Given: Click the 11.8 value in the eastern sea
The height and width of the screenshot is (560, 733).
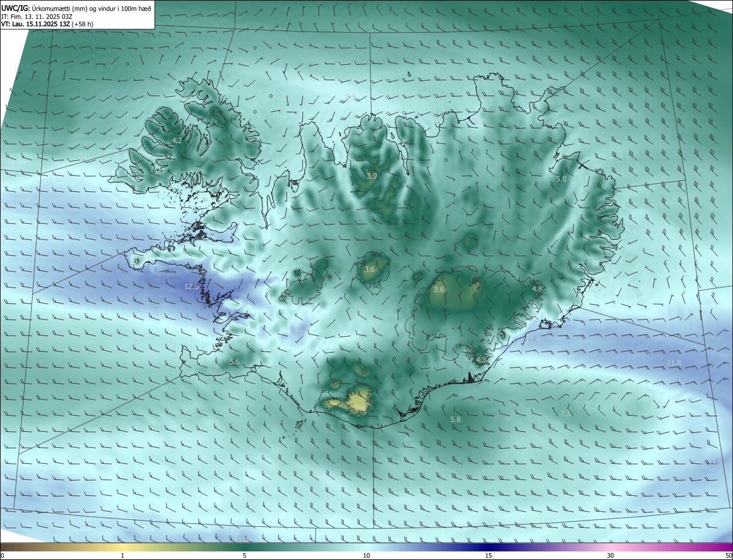Looking at the screenshot, I should pos(675,362).
